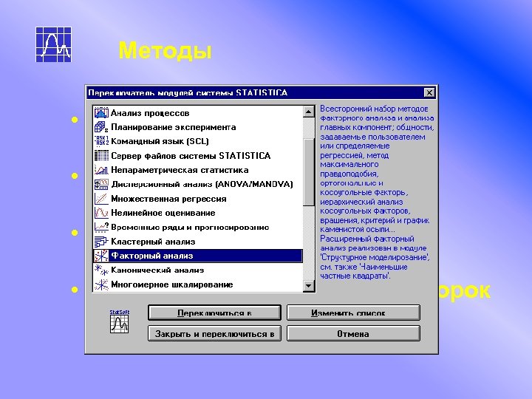Select 'Анализ процессов' in the list
The height and width of the screenshot is (399, 532).
pos(198,112)
